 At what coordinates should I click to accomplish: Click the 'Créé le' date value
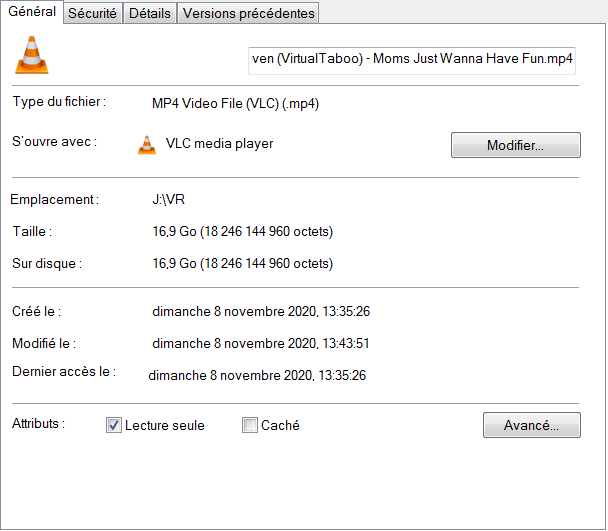[260, 312]
